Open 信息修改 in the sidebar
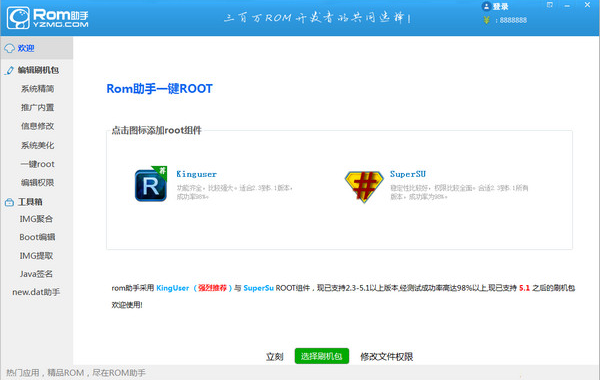Screen dimensions: 601x380 pyautogui.click(x=37, y=126)
